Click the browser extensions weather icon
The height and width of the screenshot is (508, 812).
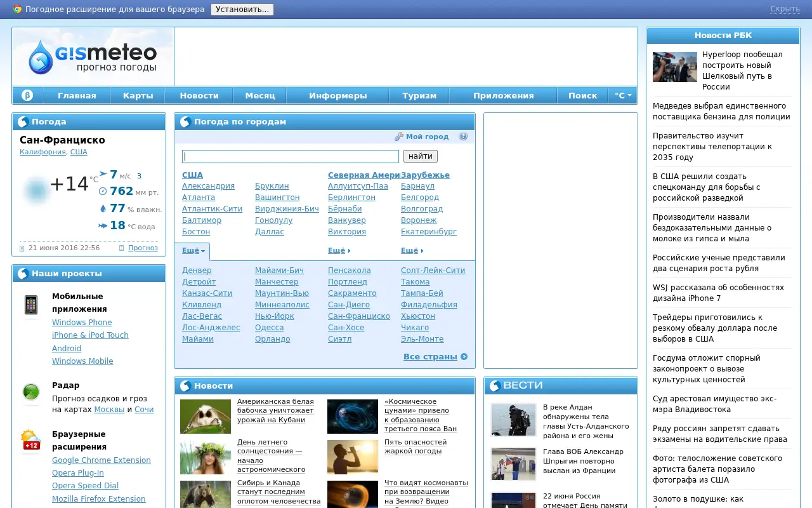click(30, 439)
